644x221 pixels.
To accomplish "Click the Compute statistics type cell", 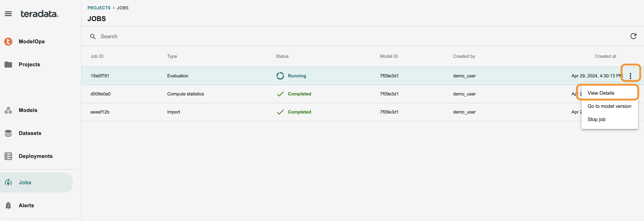I will point(185,94).
